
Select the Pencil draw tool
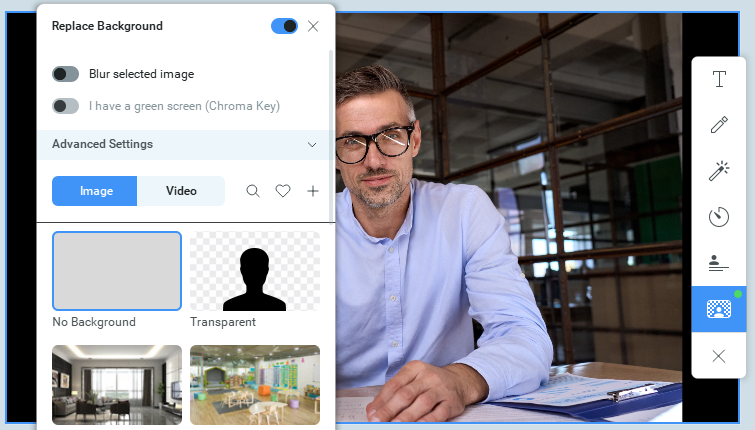718,125
